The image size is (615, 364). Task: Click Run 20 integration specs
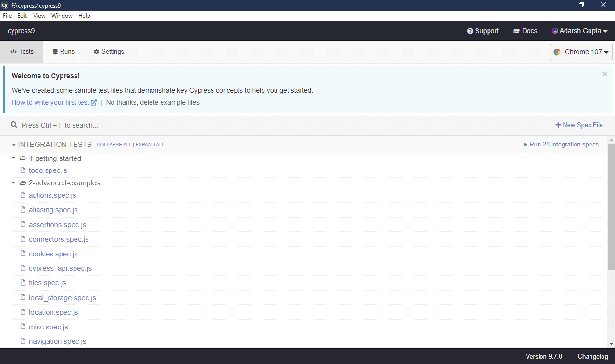[x=561, y=144]
